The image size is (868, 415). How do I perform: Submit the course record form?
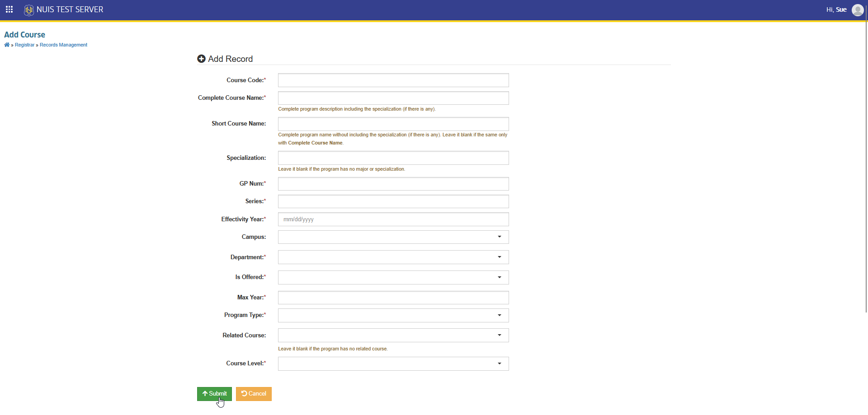click(x=214, y=394)
